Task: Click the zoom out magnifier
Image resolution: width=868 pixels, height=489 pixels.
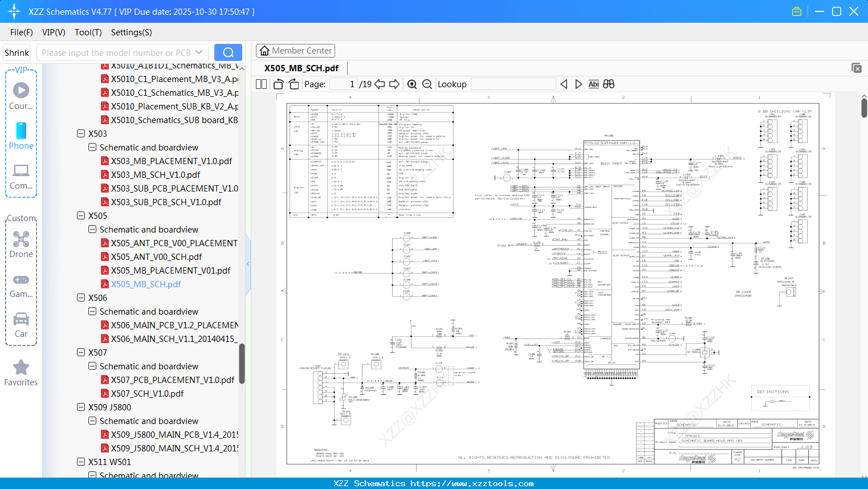Action: click(x=427, y=84)
